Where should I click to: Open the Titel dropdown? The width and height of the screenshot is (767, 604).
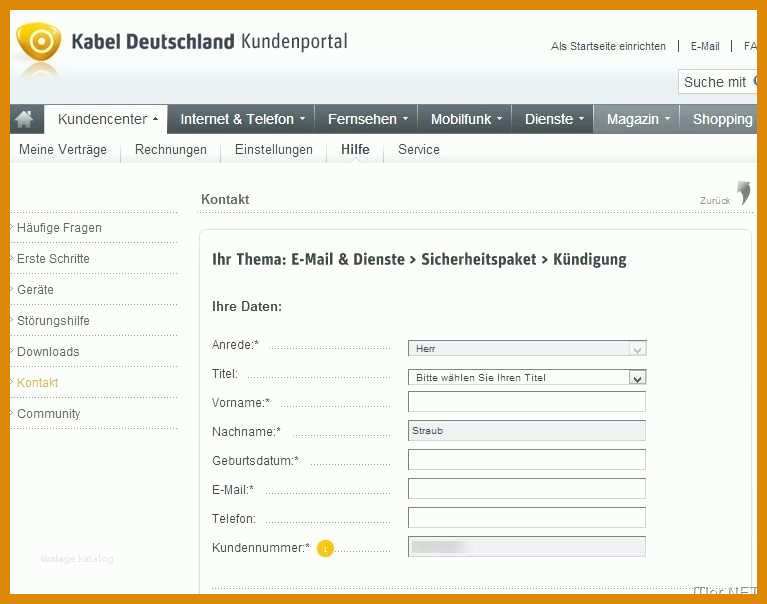[x=527, y=377]
